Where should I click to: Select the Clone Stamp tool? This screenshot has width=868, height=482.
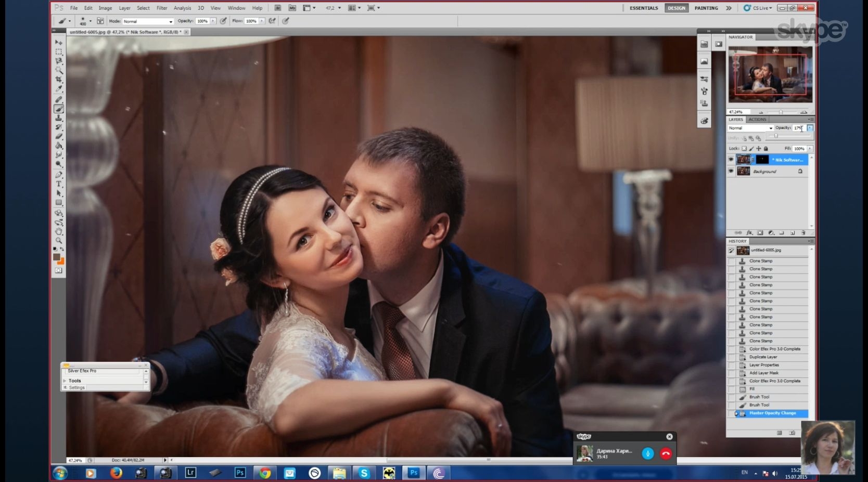click(59, 118)
